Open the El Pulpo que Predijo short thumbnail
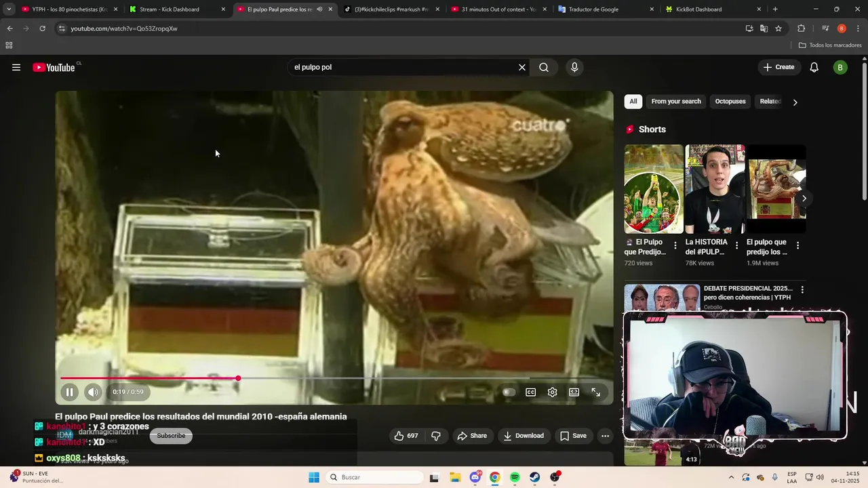The image size is (868, 488). click(x=654, y=188)
